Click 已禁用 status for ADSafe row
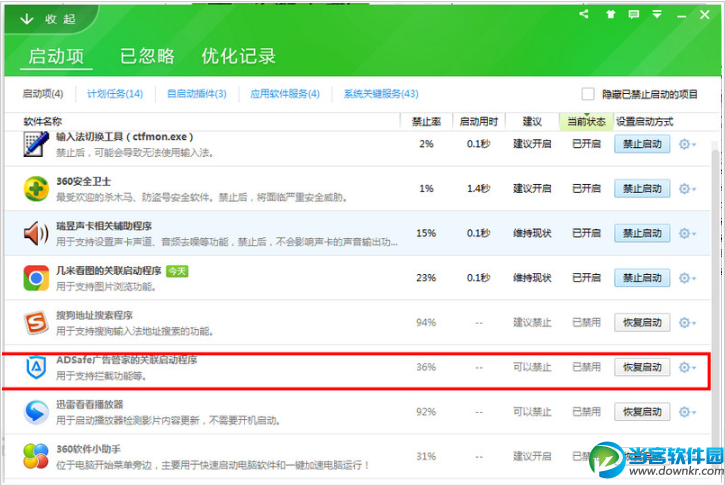This screenshot has height=485, width=725. click(x=586, y=367)
